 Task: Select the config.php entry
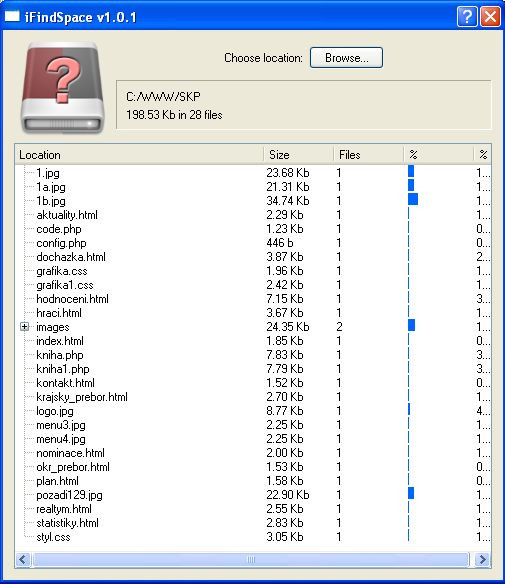pos(61,243)
